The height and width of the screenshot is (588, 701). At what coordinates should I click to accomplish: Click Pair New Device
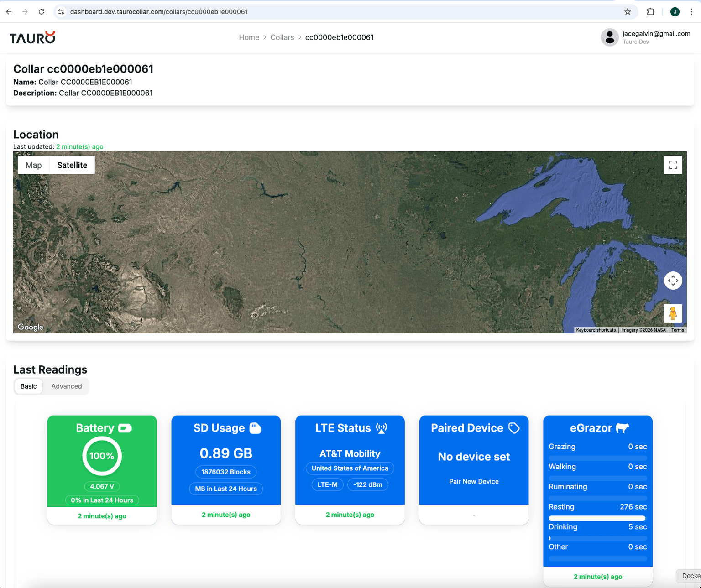click(x=474, y=482)
